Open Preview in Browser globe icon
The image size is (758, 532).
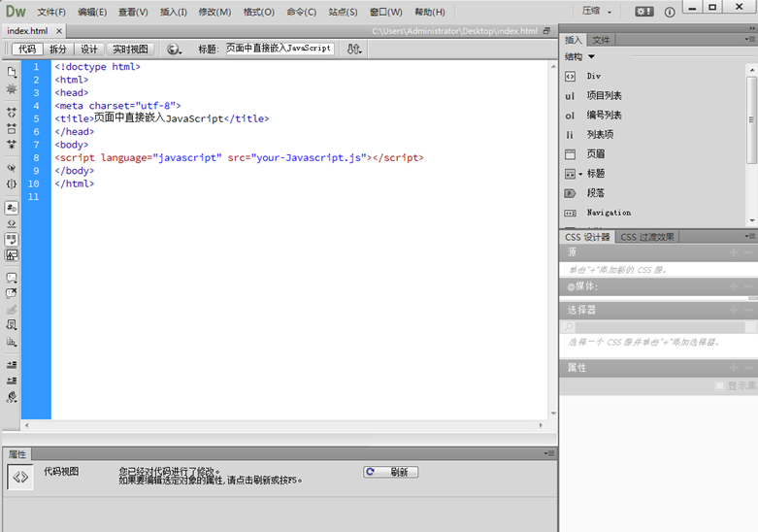click(174, 49)
